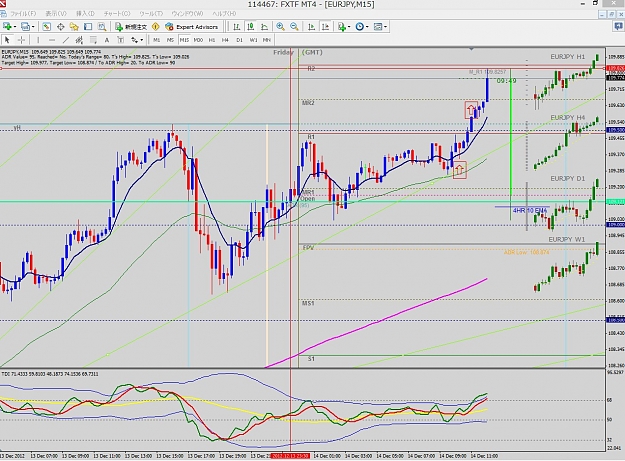625x461 pixels.
Task: Expand the arrows objects dropdown
Action: point(142,40)
